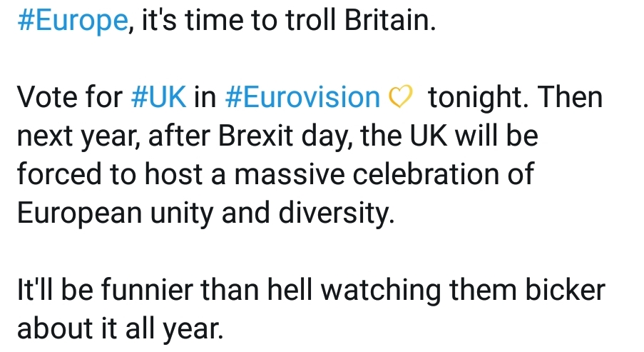Click the last line "about it all year."
644x352 pixels.
pos(121,329)
